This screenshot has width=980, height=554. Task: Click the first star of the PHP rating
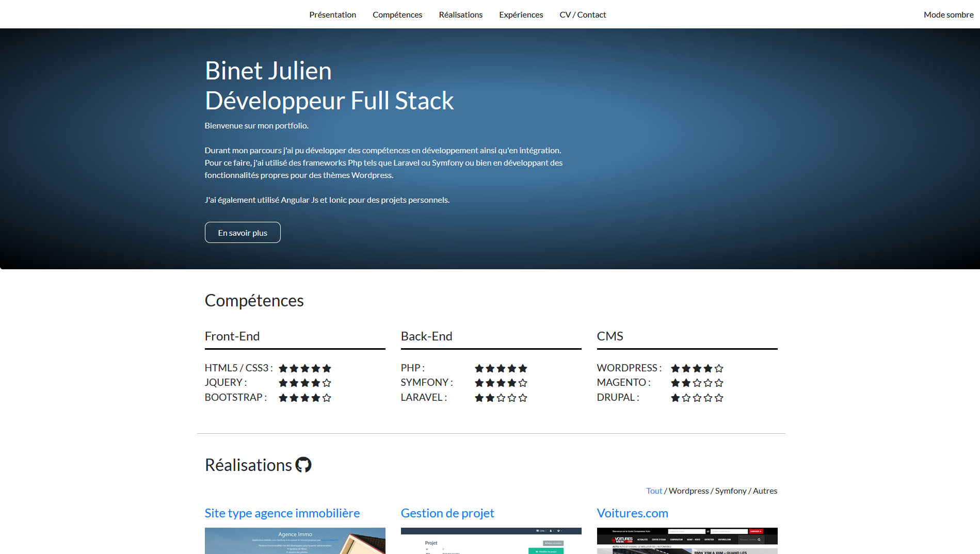479,368
